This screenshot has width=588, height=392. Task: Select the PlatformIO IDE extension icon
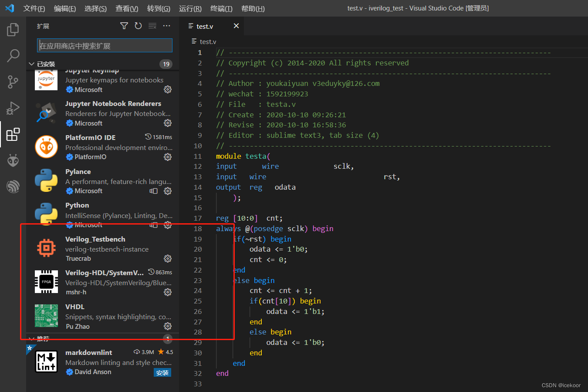pyautogui.click(x=46, y=147)
